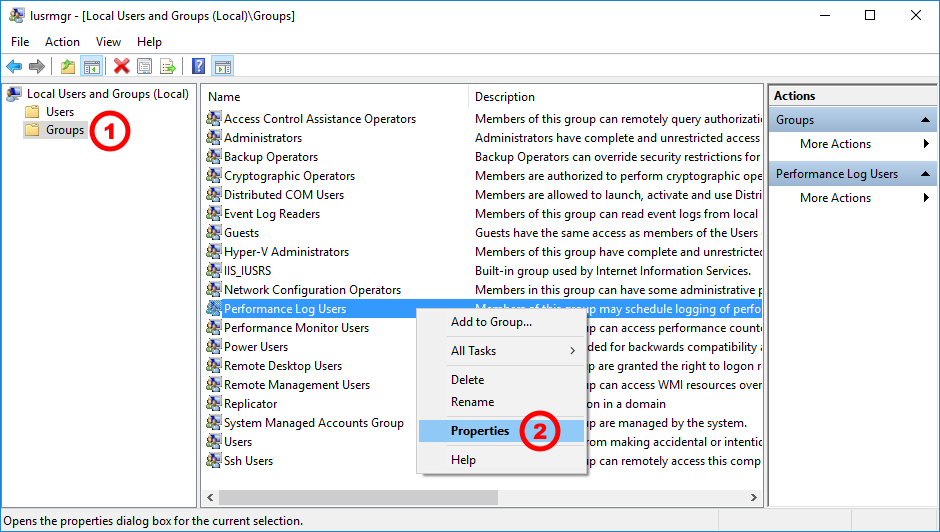The width and height of the screenshot is (940, 532).
Task: Collapse the Groups section in Actions pane
Action: (927, 120)
